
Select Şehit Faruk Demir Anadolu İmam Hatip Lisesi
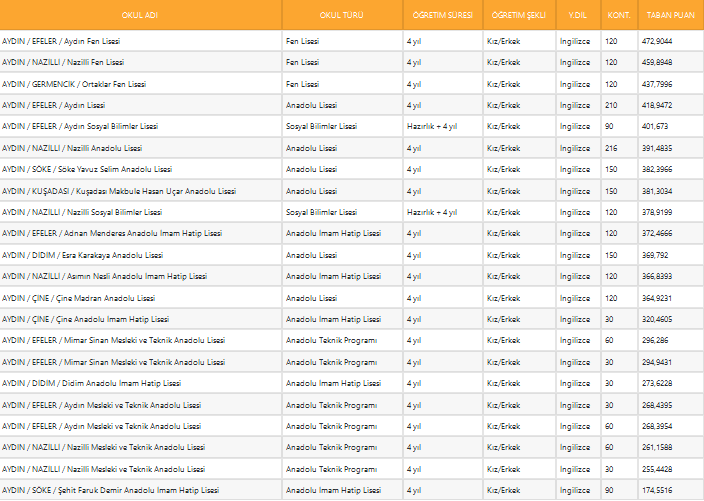110,490
